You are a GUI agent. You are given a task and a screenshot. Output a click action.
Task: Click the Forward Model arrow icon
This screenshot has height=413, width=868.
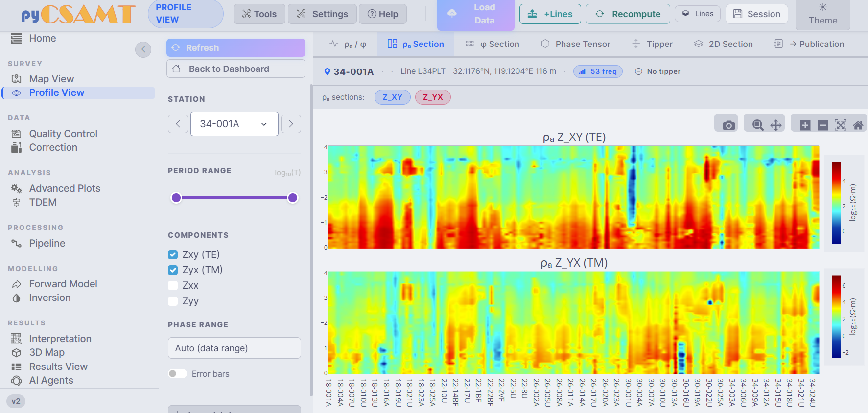(x=16, y=284)
